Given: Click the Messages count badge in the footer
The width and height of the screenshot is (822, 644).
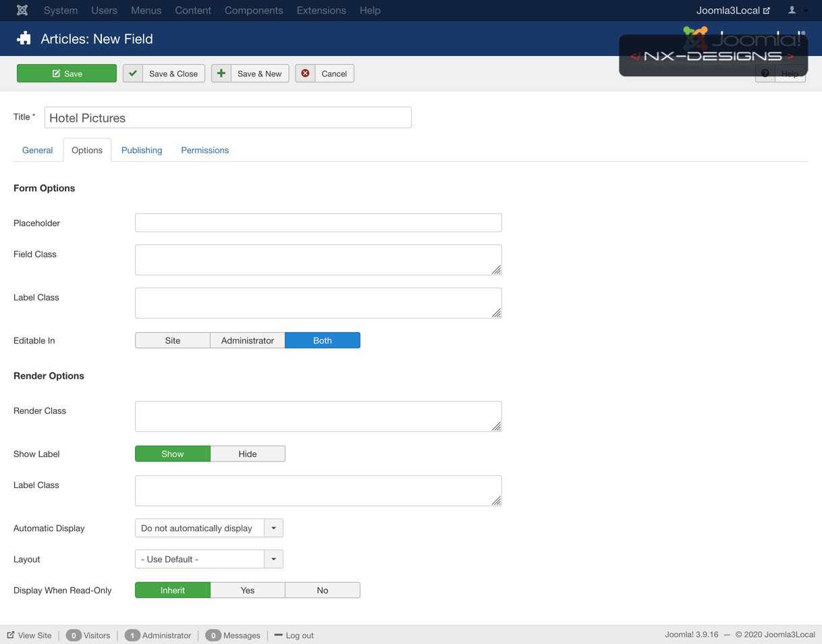Looking at the screenshot, I should click(x=213, y=635).
